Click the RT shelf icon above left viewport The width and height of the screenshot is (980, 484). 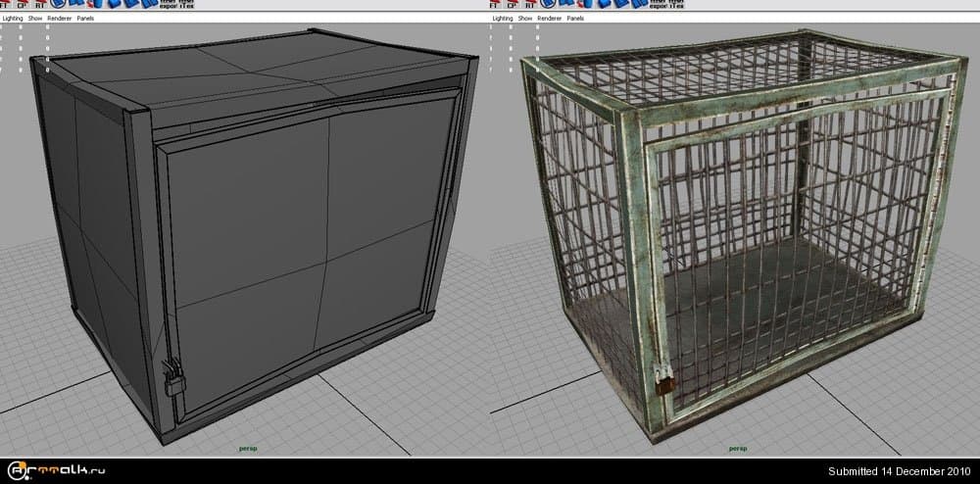[40, 3]
